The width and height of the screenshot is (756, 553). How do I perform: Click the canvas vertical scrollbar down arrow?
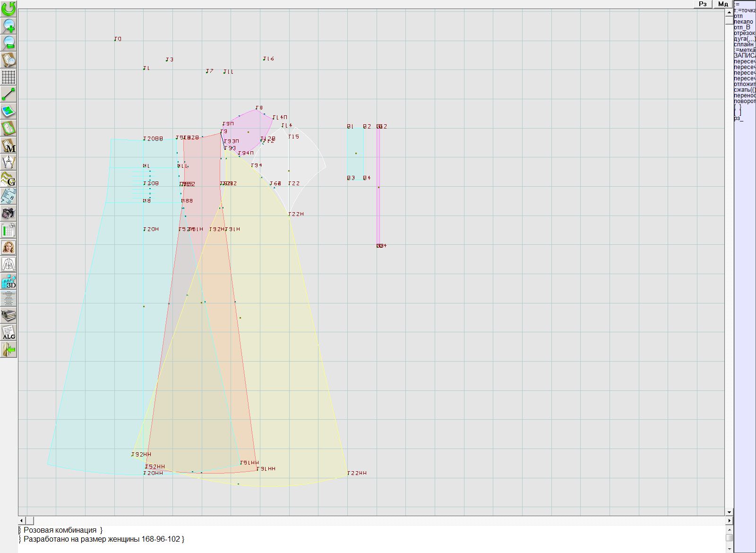(x=729, y=512)
